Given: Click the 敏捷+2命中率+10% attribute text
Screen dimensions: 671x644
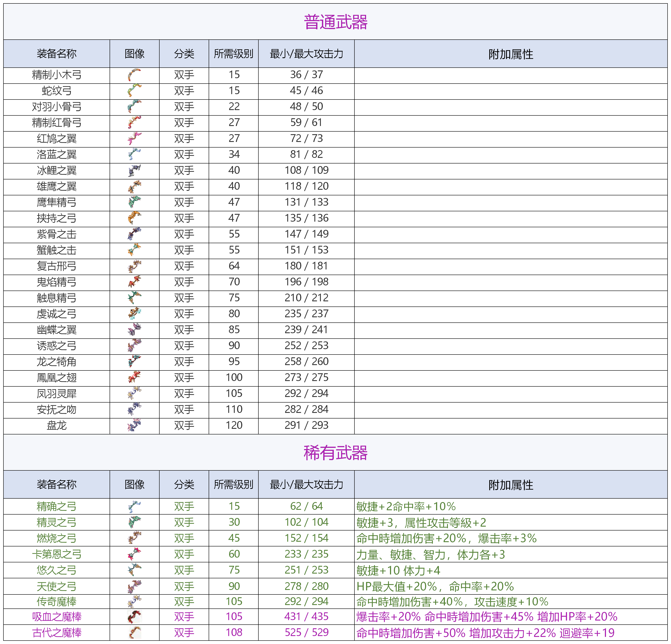Looking at the screenshot, I should coord(406,507).
